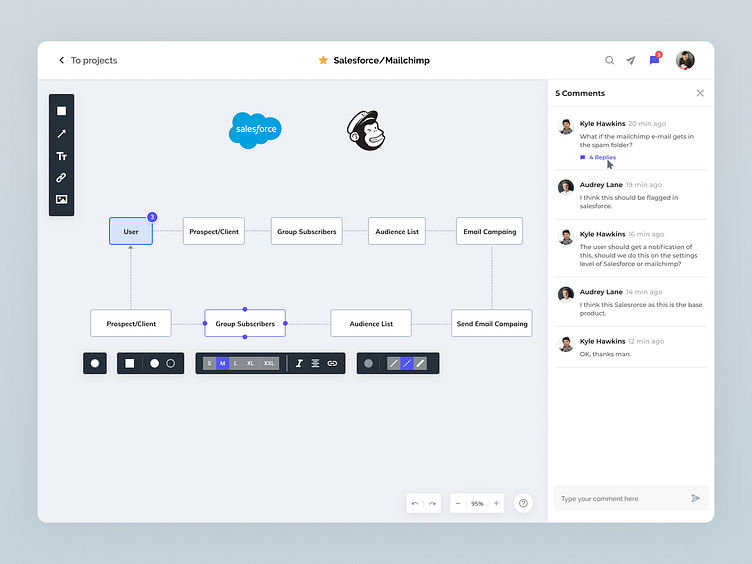
Task: Select the image insert tool
Action: [61, 200]
